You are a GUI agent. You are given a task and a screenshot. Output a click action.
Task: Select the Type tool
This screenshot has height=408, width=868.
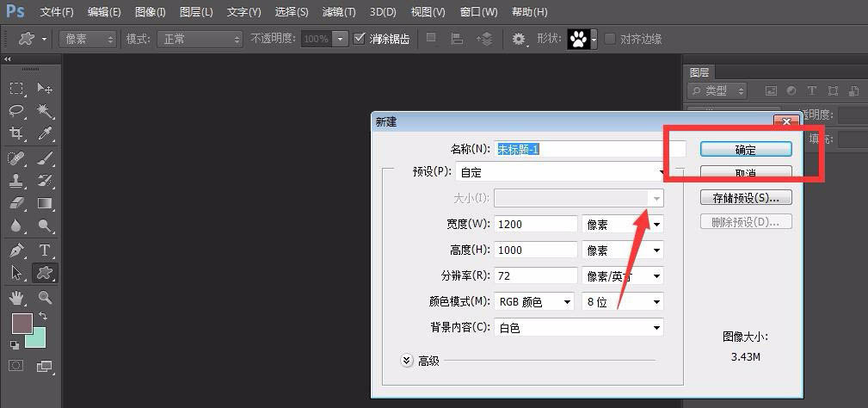point(45,250)
